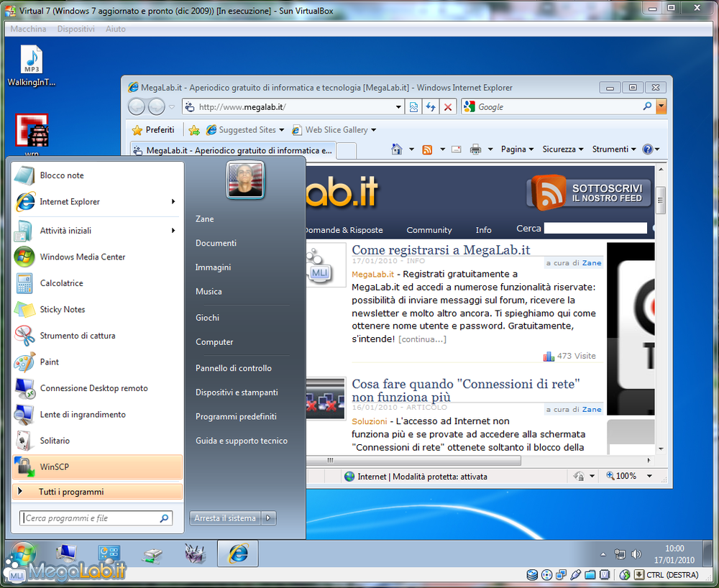Click VirtualBox shared folders status icon
The width and height of the screenshot is (719, 588).
coord(590,575)
